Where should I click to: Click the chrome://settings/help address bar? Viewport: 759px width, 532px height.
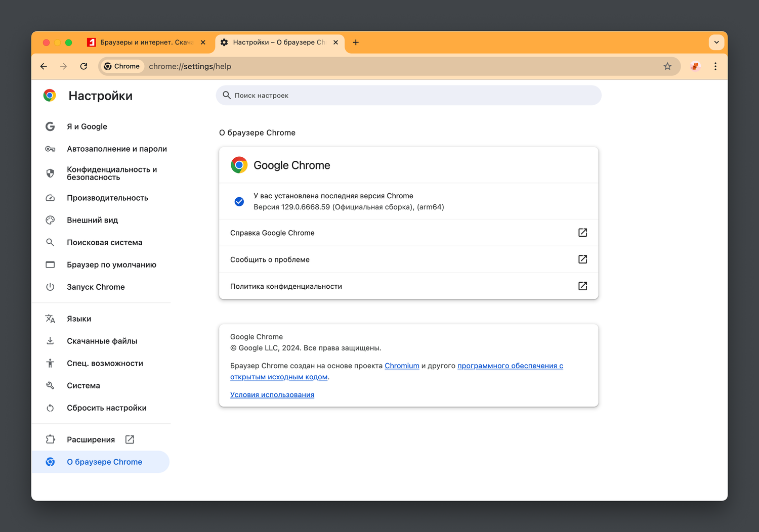(354, 66)
